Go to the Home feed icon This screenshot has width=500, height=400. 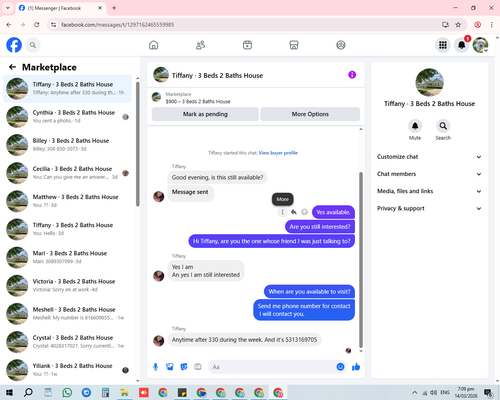(153, 45)
